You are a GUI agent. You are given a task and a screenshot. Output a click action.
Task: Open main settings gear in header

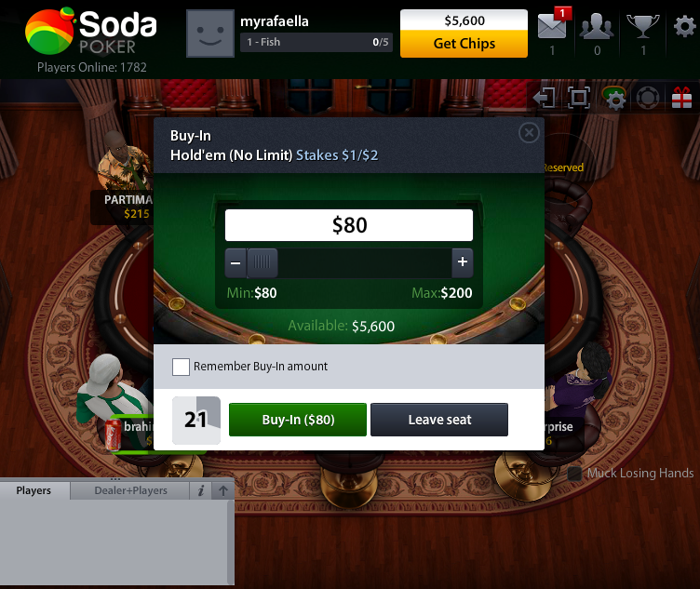click(684, 26)
